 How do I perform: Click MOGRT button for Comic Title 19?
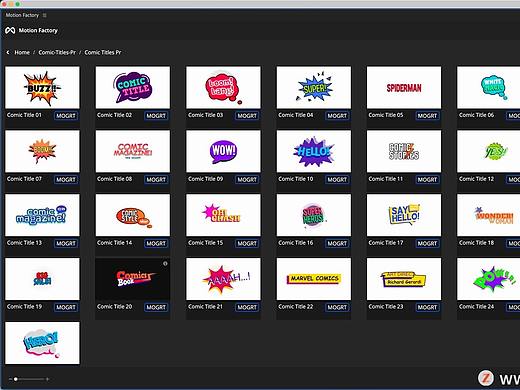66,307
